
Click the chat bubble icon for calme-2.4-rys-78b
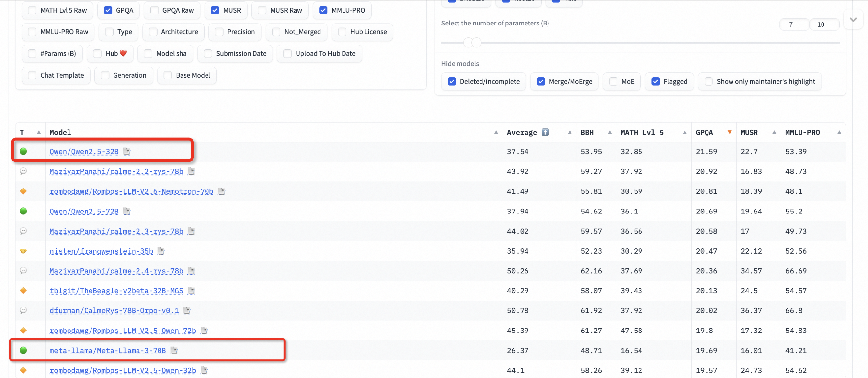click(x=23, y=271)
